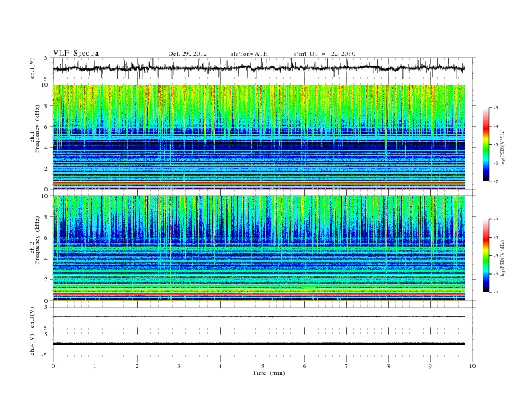Click the "7" tick label on the Time axis
The height and width of the screenshot is (411, 532).
tap(347, 366)
